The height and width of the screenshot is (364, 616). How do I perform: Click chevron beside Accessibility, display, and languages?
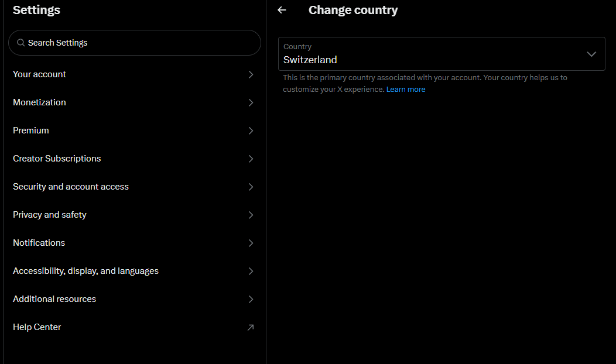pyautogui.click(x=251, y=271)
